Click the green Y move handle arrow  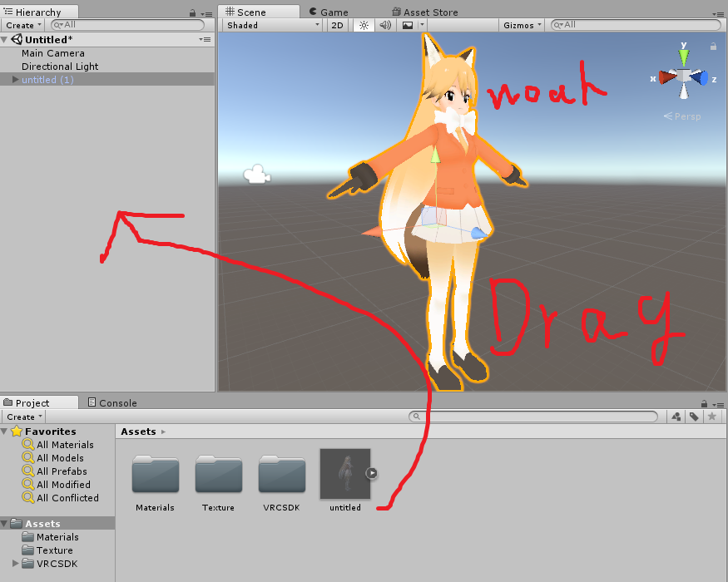point(435,155)
